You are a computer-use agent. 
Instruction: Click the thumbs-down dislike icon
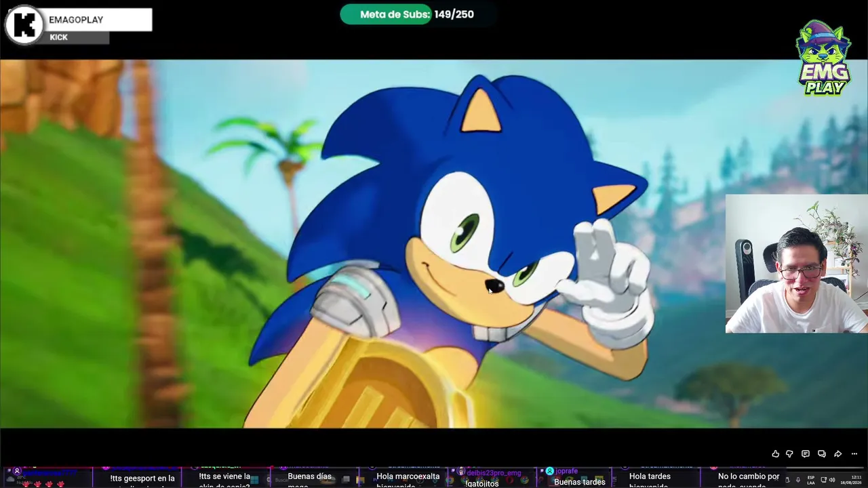790,454
